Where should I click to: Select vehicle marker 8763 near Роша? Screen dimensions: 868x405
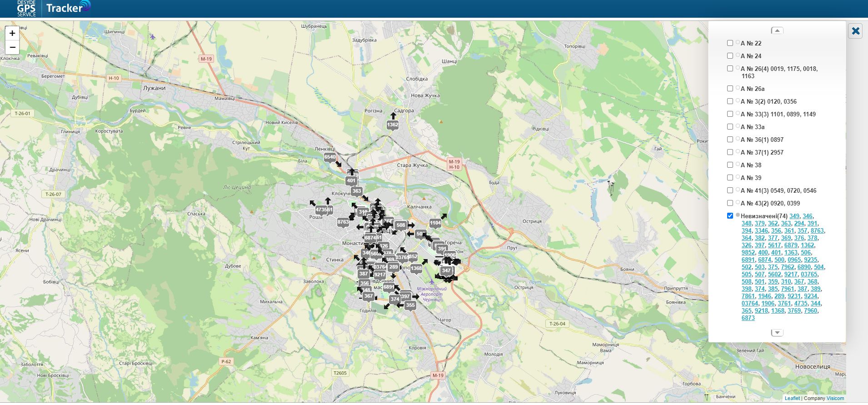pyautogui.click(x=343, y=222)
